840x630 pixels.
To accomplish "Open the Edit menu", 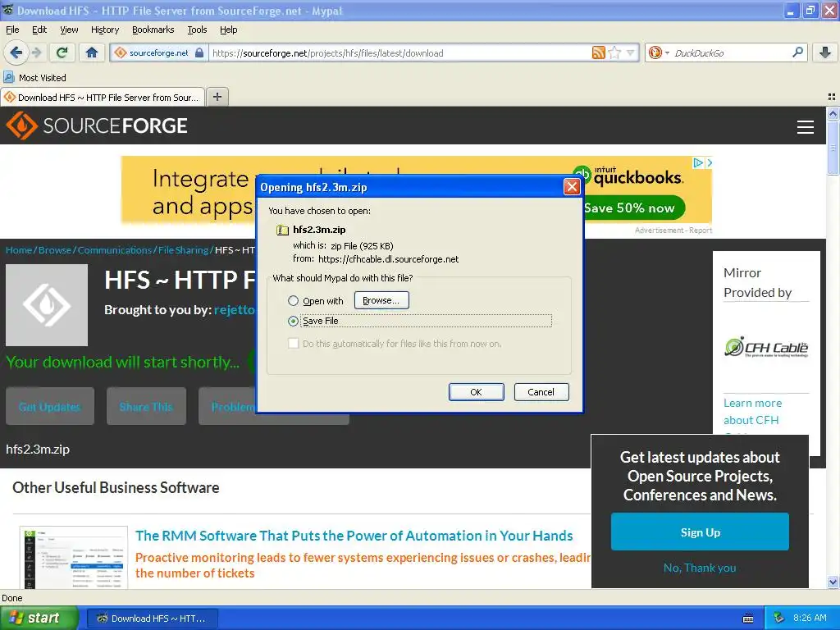I will coord(39,30).
